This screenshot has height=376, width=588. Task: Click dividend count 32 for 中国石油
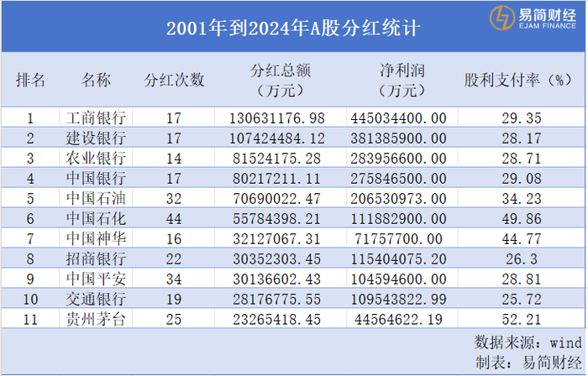tap(174, 199)
